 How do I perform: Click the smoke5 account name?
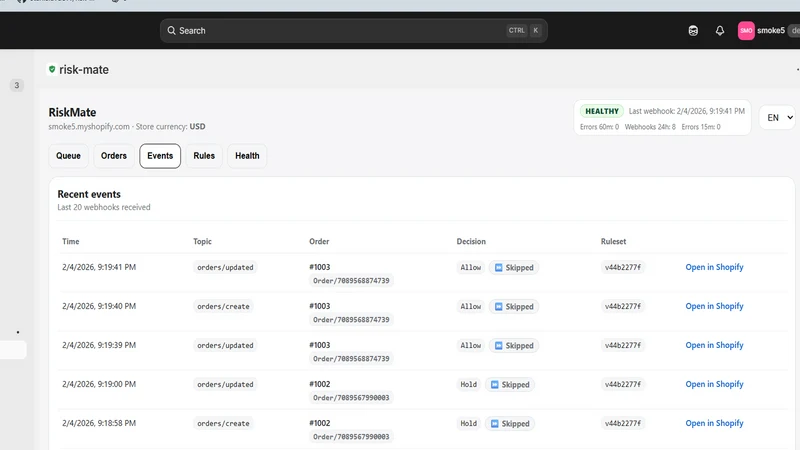pyautogui.click(x=770, y=31)
